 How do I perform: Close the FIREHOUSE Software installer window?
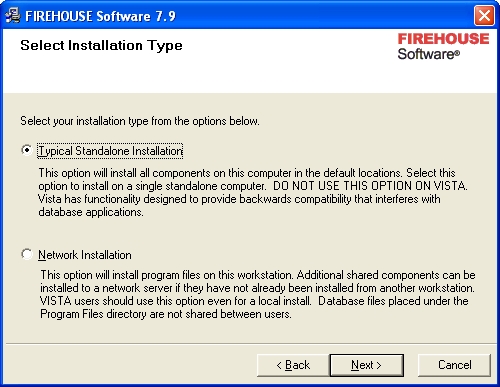coord(484,15)
